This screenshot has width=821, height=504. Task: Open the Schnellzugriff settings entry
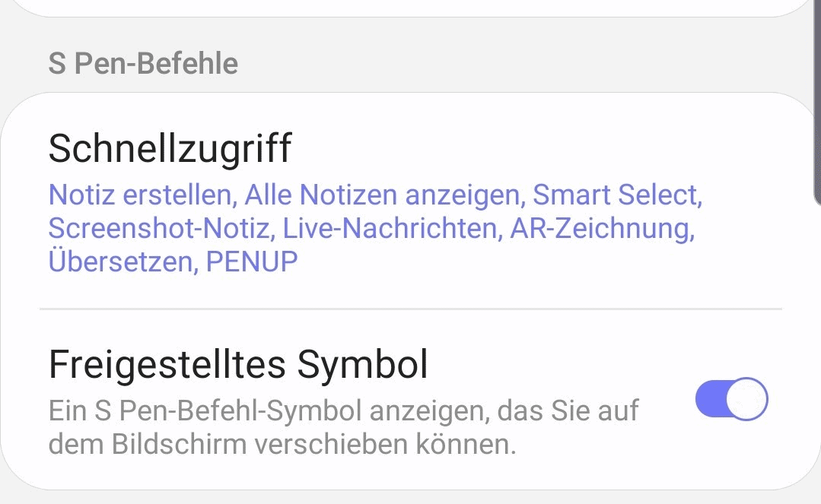[x=170, y=148]
